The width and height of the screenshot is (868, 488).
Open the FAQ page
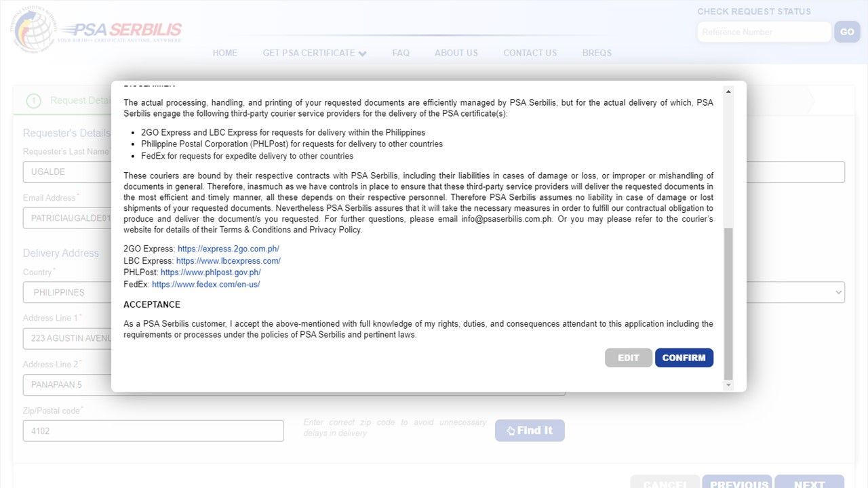401,53
